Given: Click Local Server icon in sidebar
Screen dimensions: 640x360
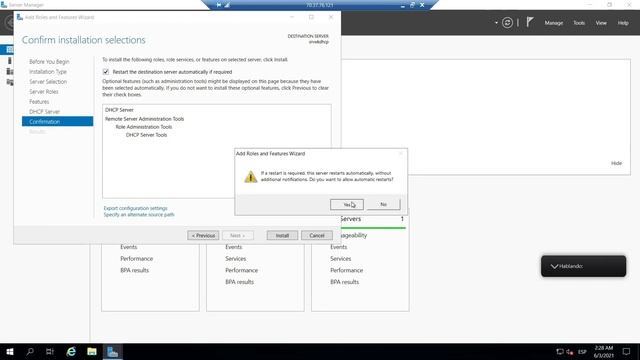Looking at the screenshot, I should point(9,61).
